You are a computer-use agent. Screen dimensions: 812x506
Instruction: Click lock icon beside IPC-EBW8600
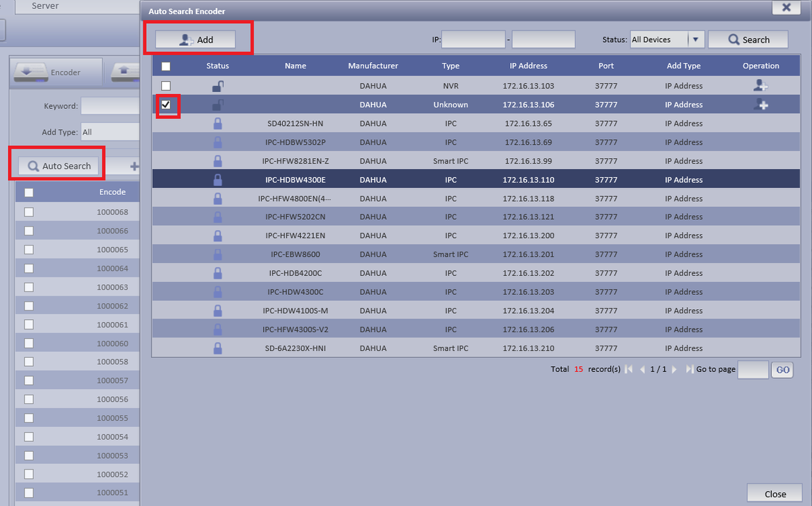point(218,254)
